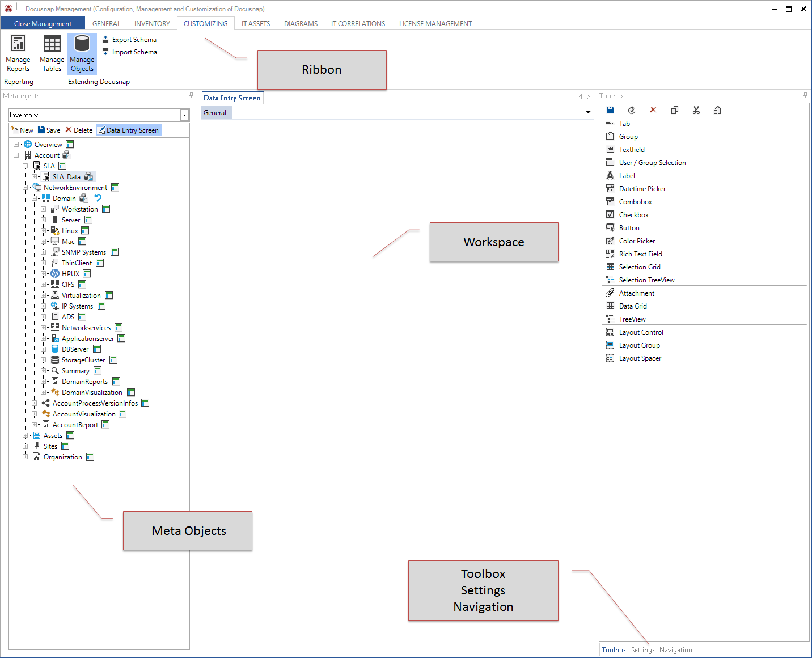Collapse the NetworkEnvironment tree node
This screenshot has width=812, height=658.
pos(26,187)
